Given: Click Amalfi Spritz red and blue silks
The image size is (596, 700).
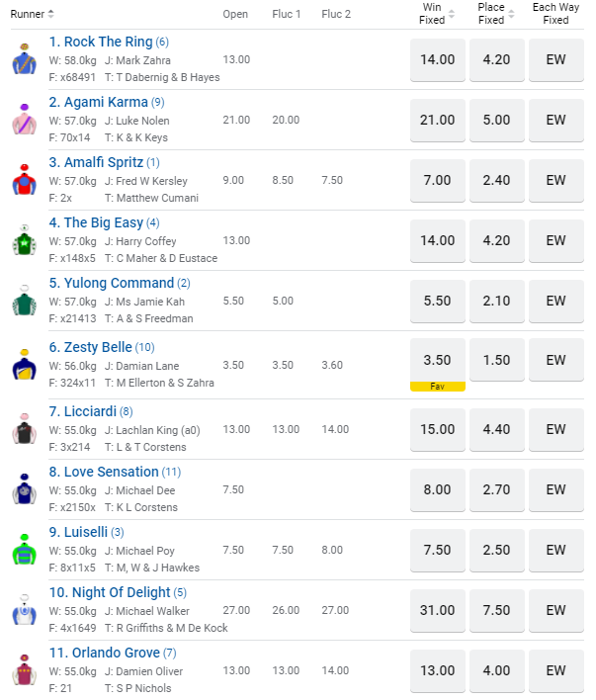Looking at the screenshot, I should click(24, 181).
